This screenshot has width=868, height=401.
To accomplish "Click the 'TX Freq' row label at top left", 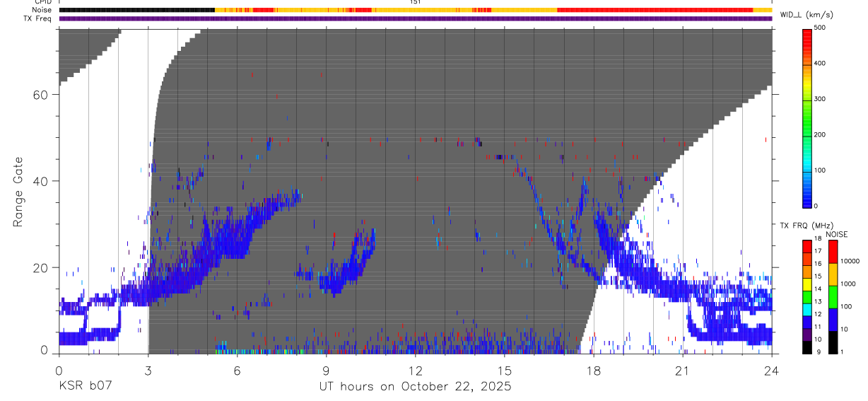I will (x=38, y=18).
